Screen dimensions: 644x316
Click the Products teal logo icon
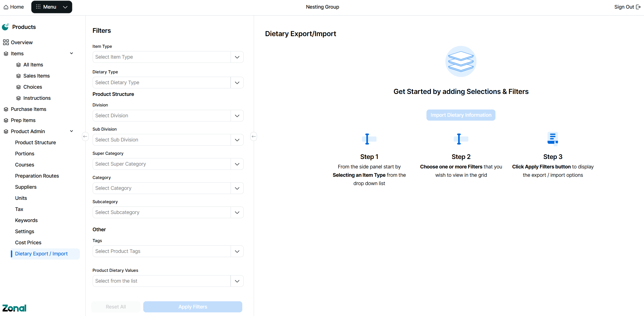click(x=6, y=27)
